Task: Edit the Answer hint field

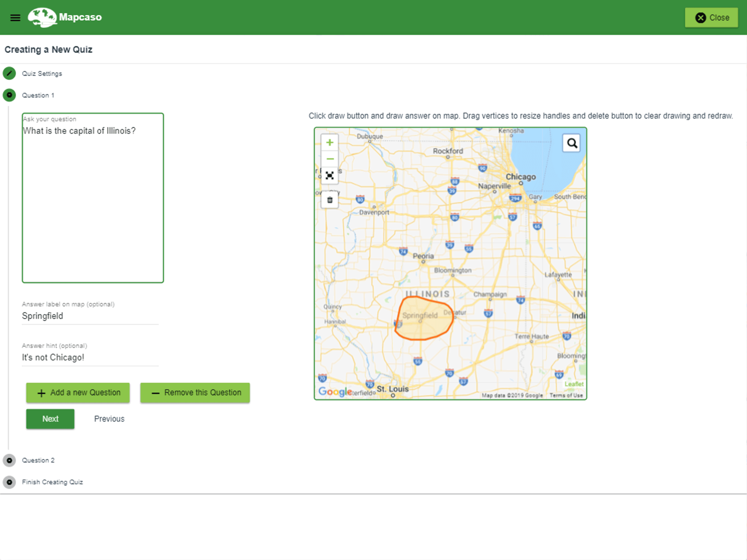Action: [90, 357]
